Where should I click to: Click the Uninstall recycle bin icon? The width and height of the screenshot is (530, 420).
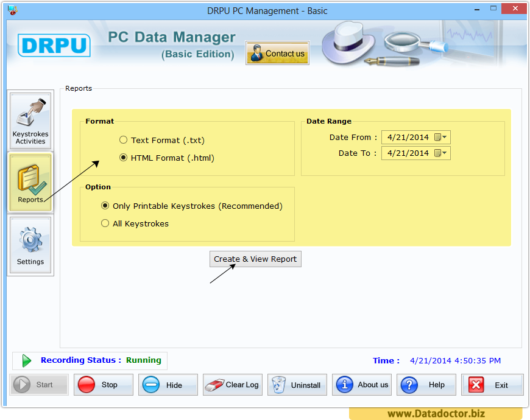279,385
